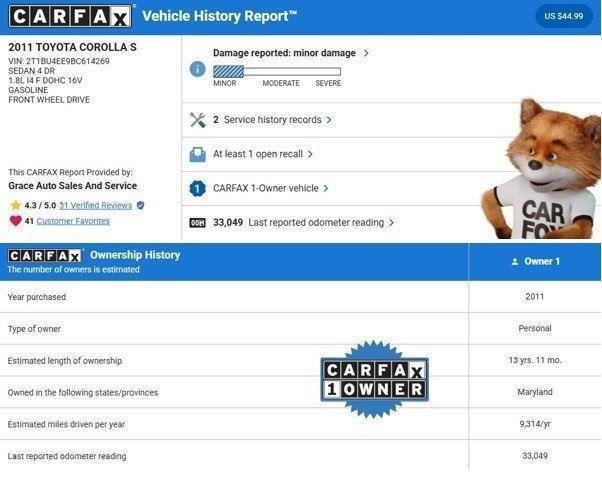Click the pink heart favorites icon

coord(16,221)
